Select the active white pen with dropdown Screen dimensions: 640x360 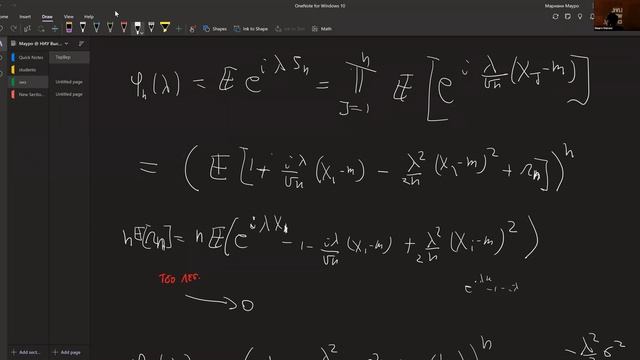pos(138,28)
